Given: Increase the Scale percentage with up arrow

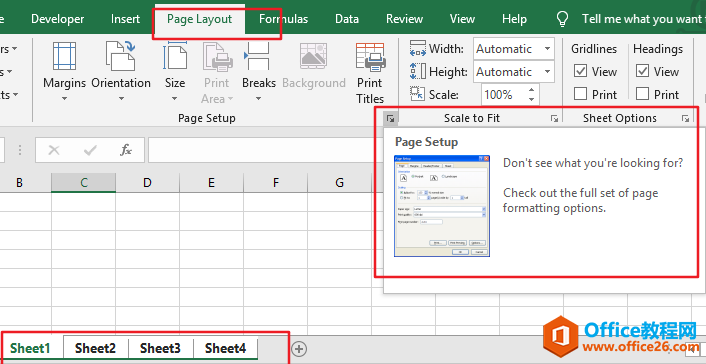Looking at the screenshot, I should pos(532,90).
